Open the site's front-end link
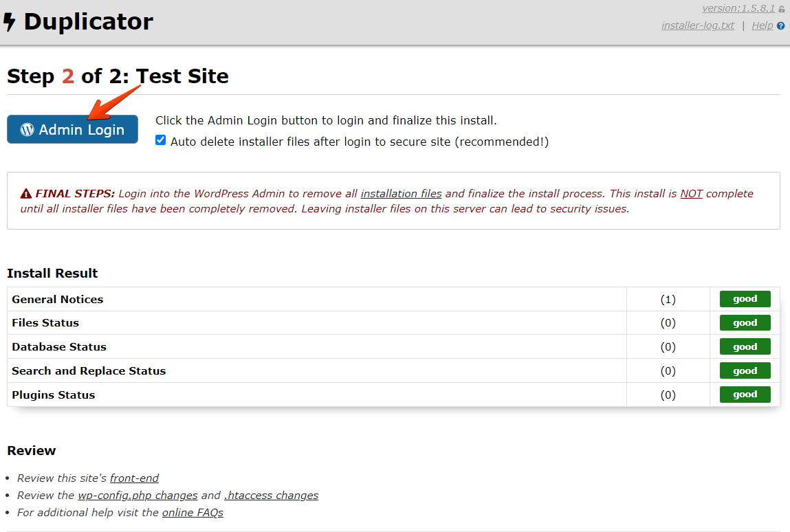Image resolution: width=790 pixels, height=532 pixels. 134,478
